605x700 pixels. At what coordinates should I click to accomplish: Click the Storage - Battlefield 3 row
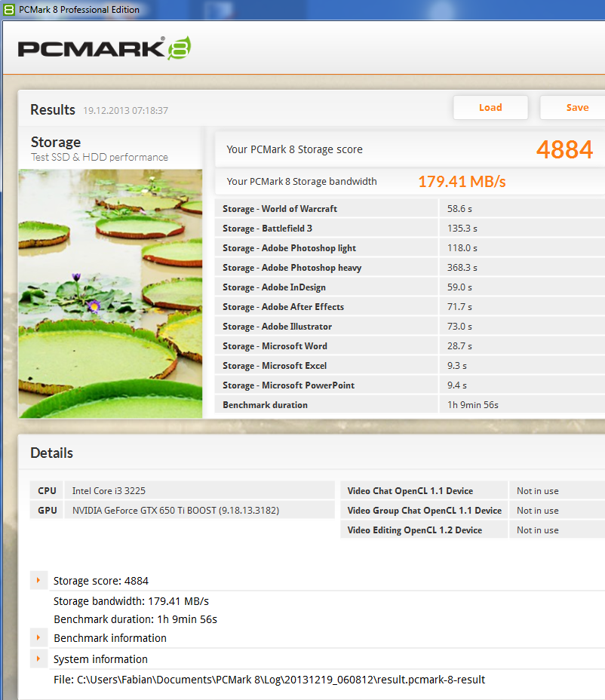pyautogui.click(x=410, y=228)
